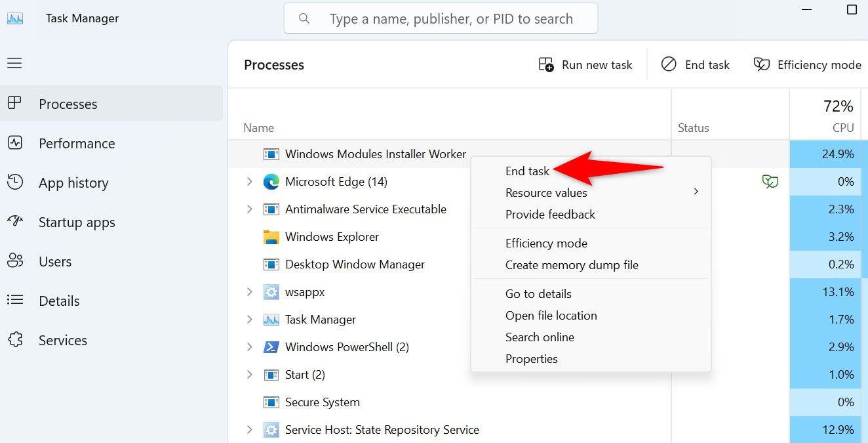Switch to the Services view
868x443 pixels.
(x=63, y=340)
